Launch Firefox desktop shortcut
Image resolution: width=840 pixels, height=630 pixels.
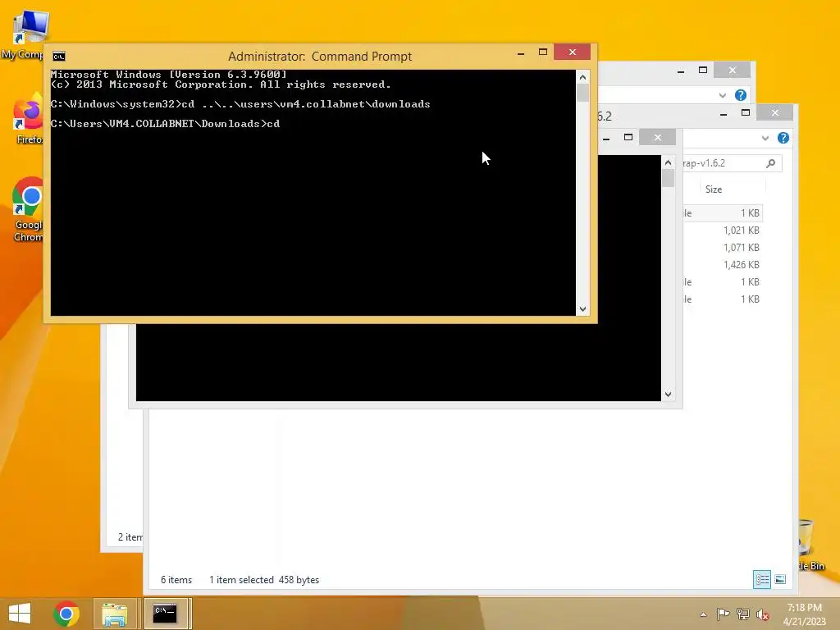point(28,119)
